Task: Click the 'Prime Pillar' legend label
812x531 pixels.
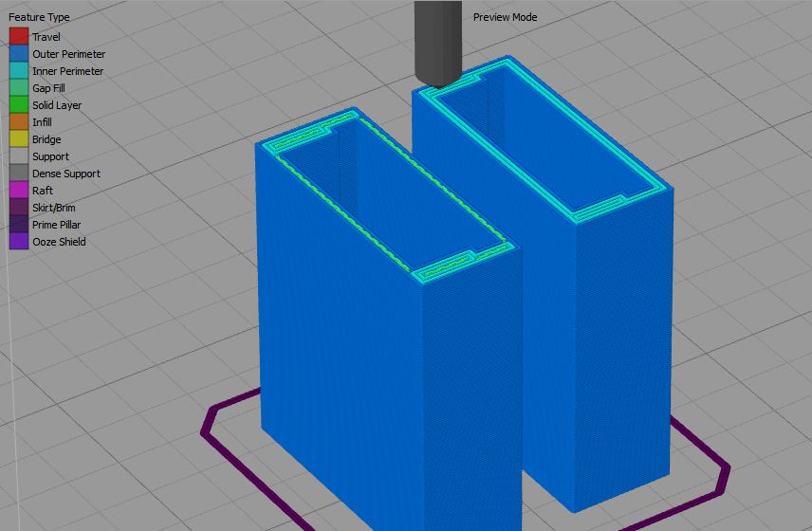Action: 57,225
